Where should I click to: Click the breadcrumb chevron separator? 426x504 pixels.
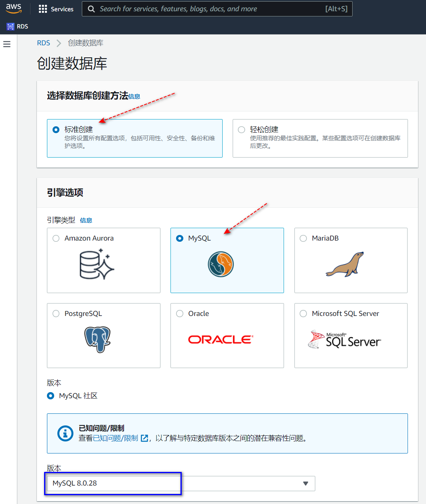coord(59,43)
